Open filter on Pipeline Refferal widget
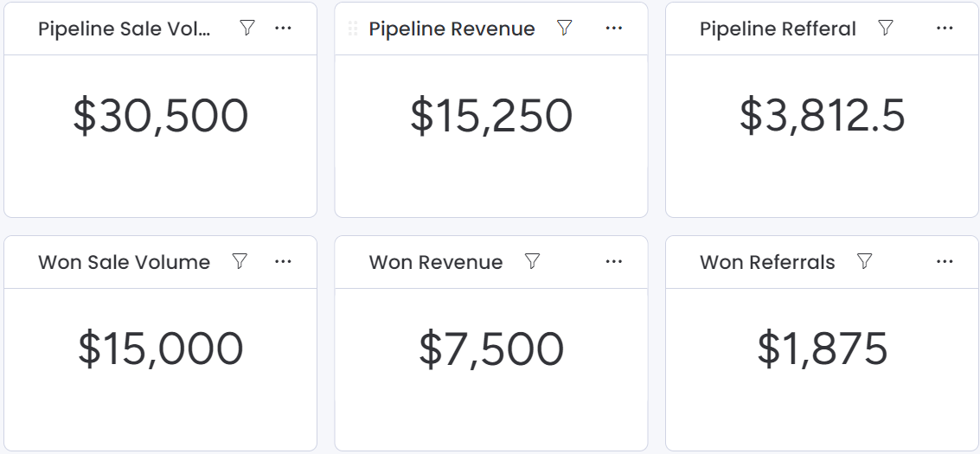This screenshot has height=454, width=980. tap(886, 29)
